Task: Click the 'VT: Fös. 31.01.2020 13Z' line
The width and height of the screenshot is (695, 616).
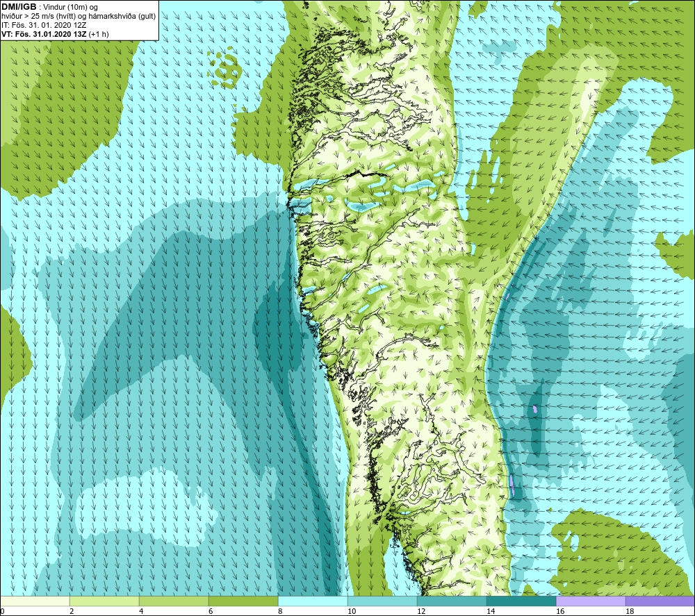Action: pos(44,34)
